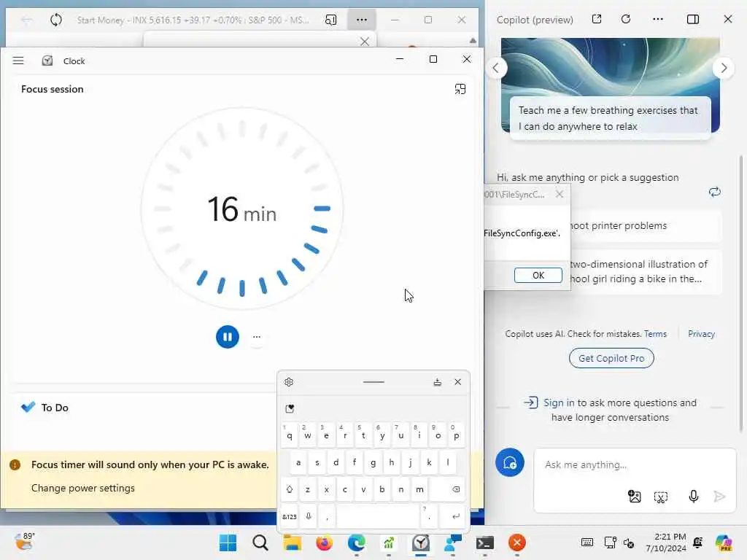The width and height of the screenshot is (747, 560).
Task: Open Start Money window ellipsis menu
Action: point(362,20)
